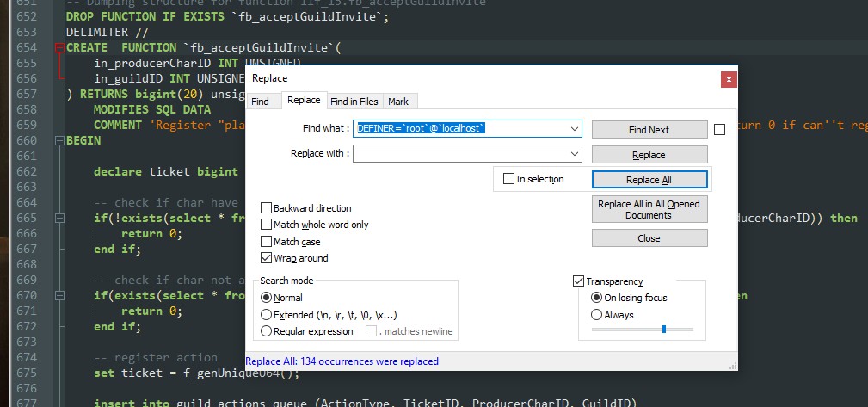Expand the 'Find what' dropdown history
868x407 pixels.
(575, 129)
